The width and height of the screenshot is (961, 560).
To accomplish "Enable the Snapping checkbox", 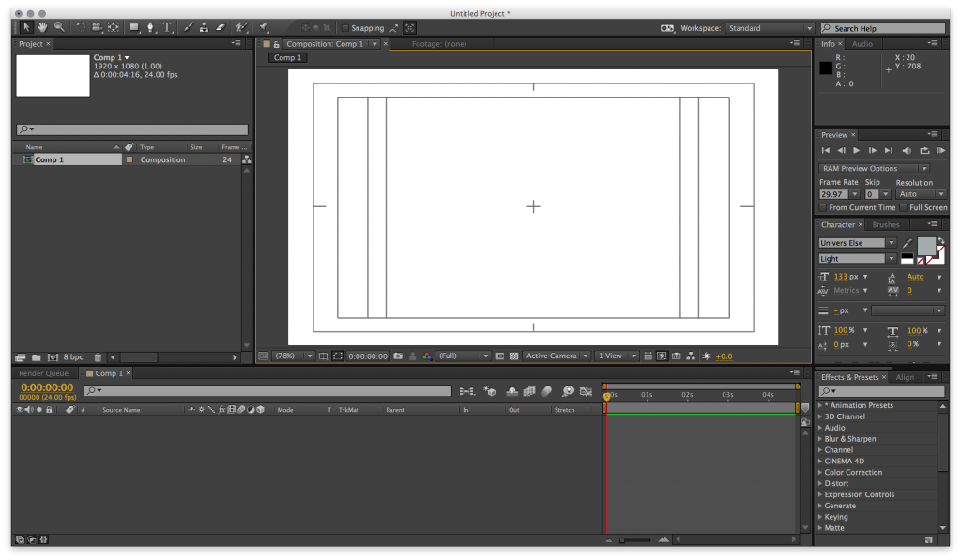I will (345, 28).
